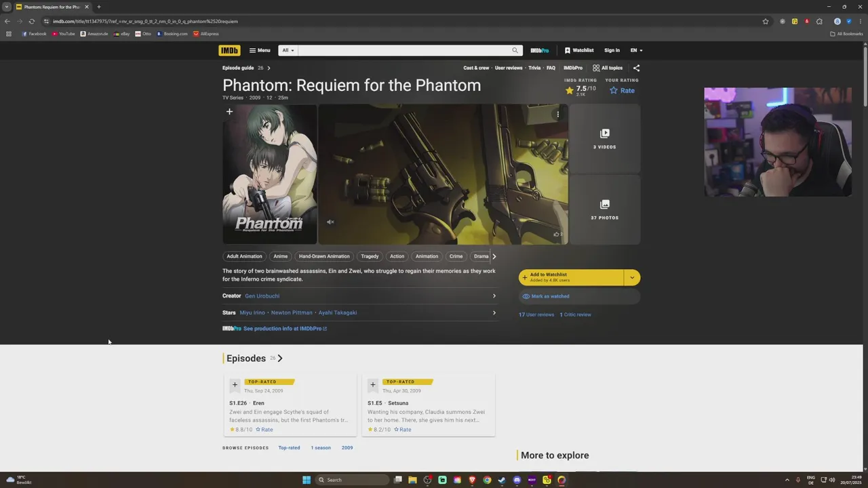Expand the Stars row chevron
Viewport: 868px width, 488px height.
click(494, 312)
